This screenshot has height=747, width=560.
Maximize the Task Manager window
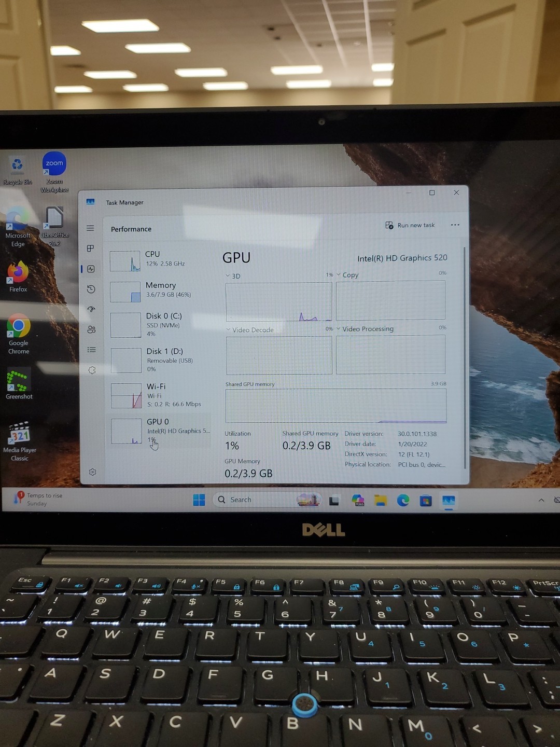432,192
